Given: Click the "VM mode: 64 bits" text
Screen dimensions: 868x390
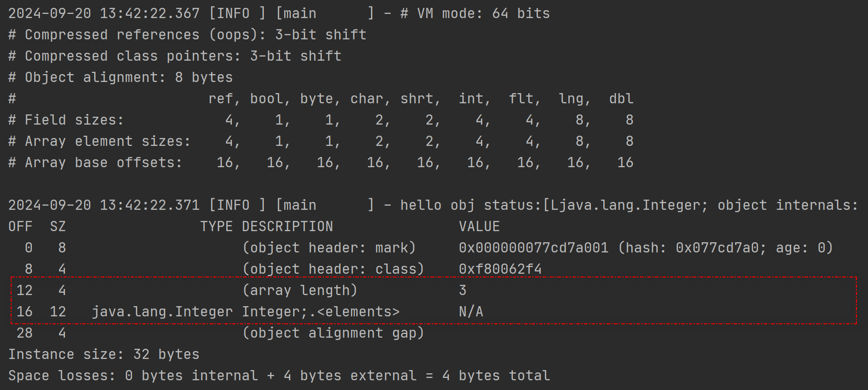Looking at the screenshot, I should coord(483,13).
